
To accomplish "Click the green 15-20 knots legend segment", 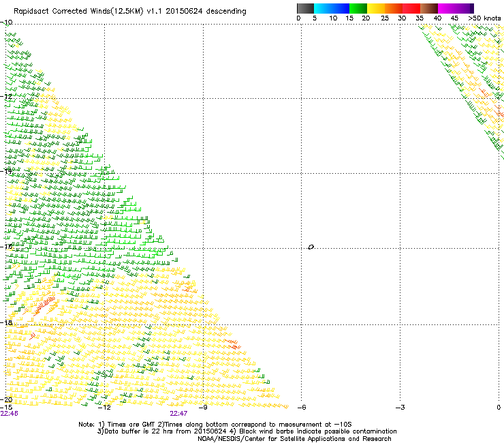I will pos(358,8).
